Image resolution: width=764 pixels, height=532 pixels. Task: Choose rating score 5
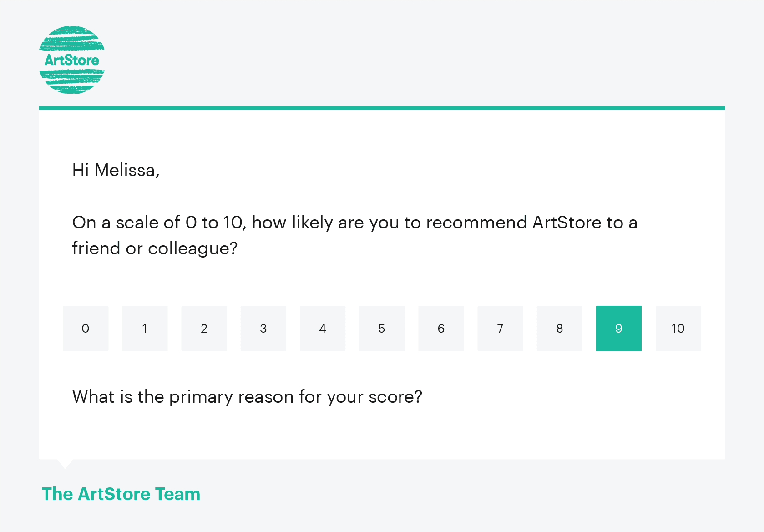point(381,328)
